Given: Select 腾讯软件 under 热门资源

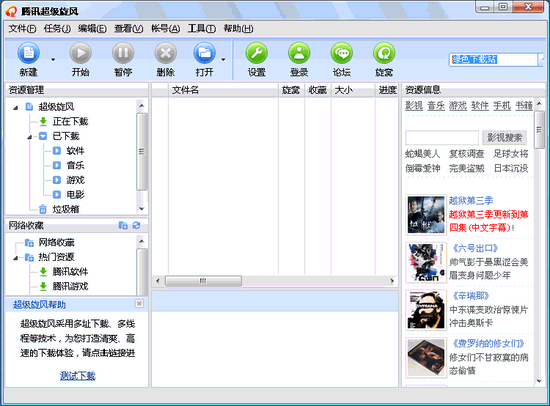Looking at the screenshot, I should (70, 272).
